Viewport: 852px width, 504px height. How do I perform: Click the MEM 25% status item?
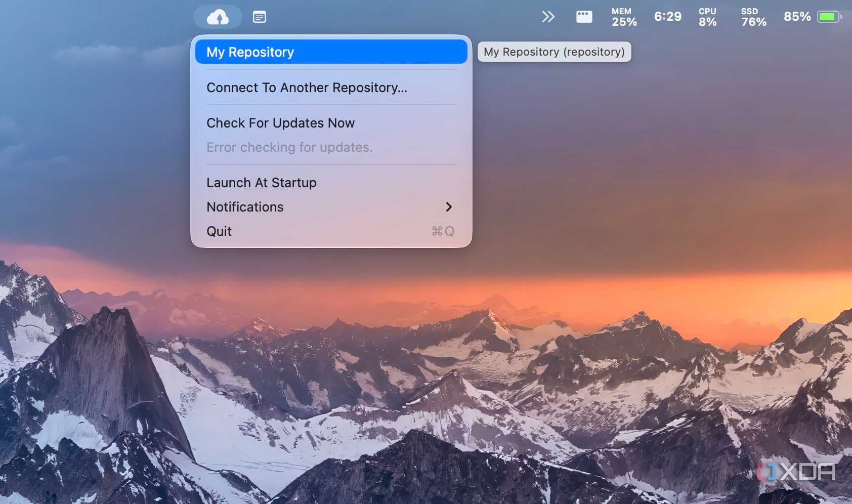(x=624, y=17)
